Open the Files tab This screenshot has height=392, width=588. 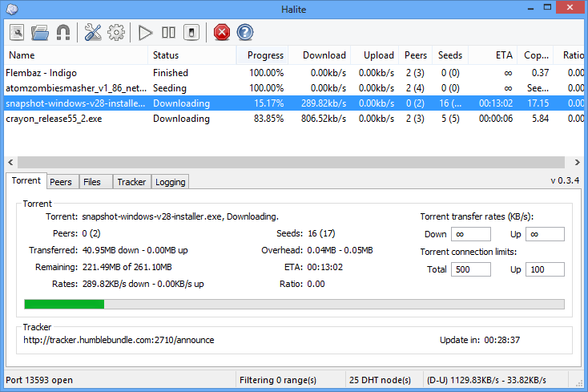coord(92,182)
